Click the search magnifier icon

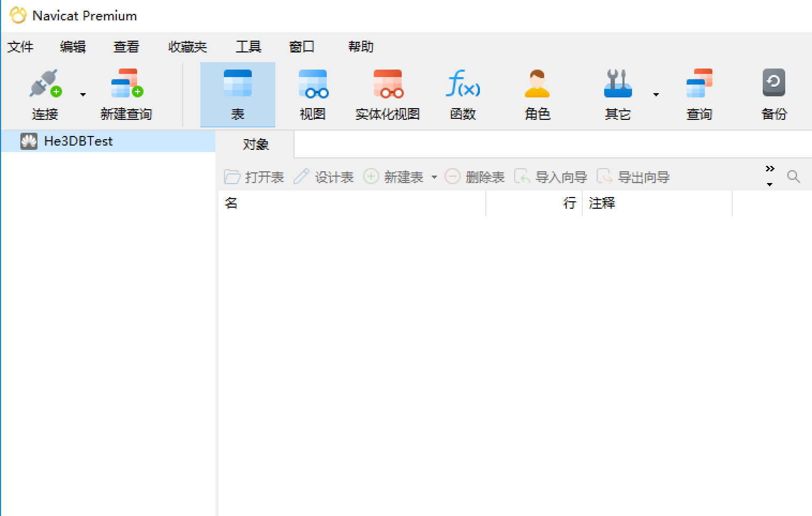tap(794, 177)
